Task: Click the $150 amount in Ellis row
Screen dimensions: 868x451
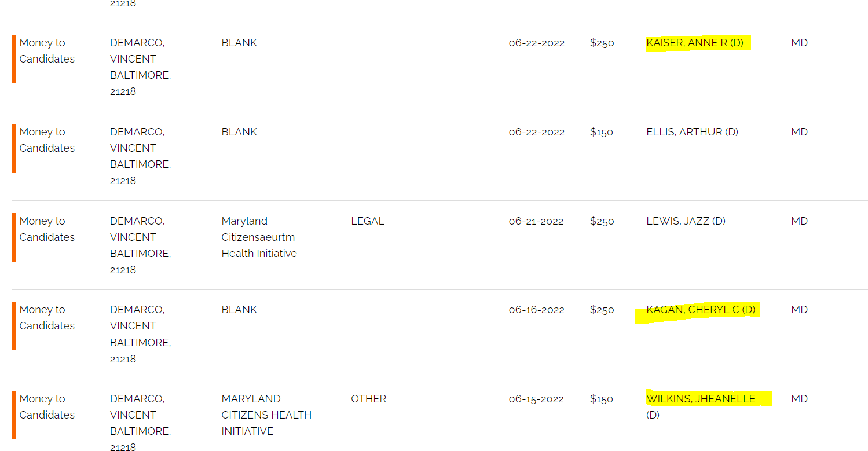Action: [601, 132]
